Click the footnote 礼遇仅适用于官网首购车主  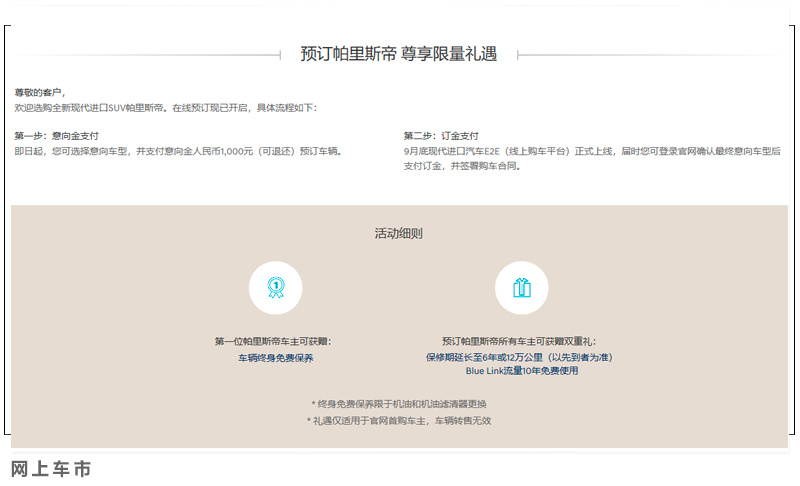[398, 421]
